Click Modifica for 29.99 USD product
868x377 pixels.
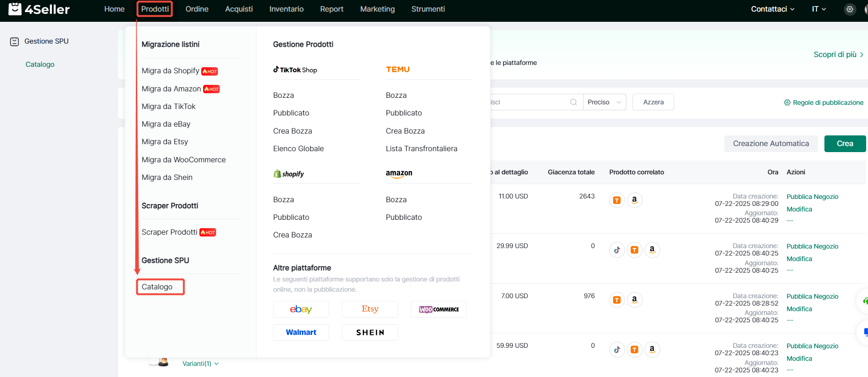(799, 259)
